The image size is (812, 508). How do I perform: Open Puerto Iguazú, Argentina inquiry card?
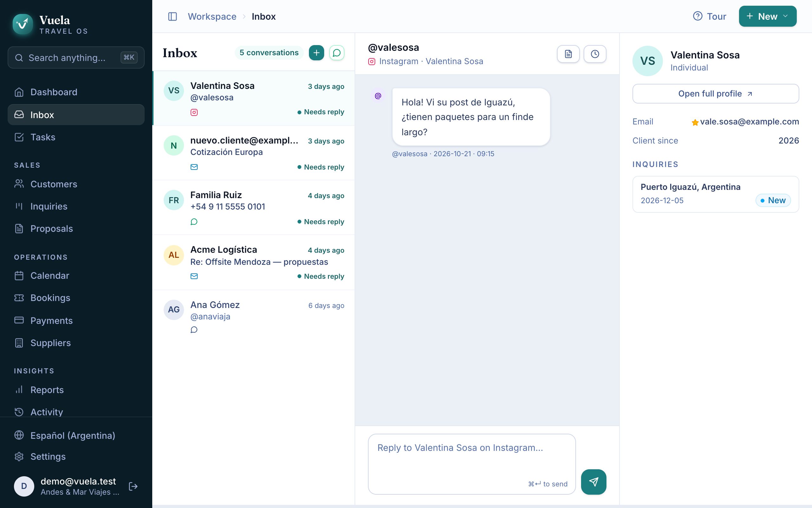[715, 194]
